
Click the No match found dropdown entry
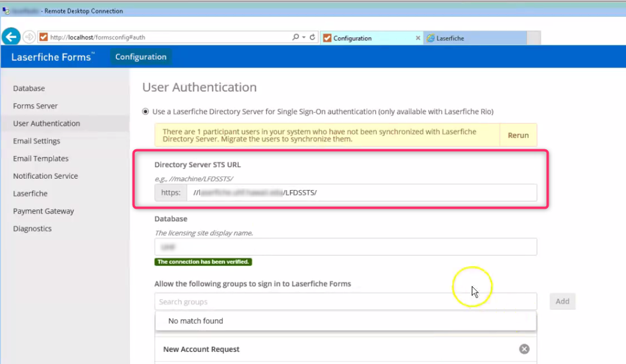click(346, 321)
